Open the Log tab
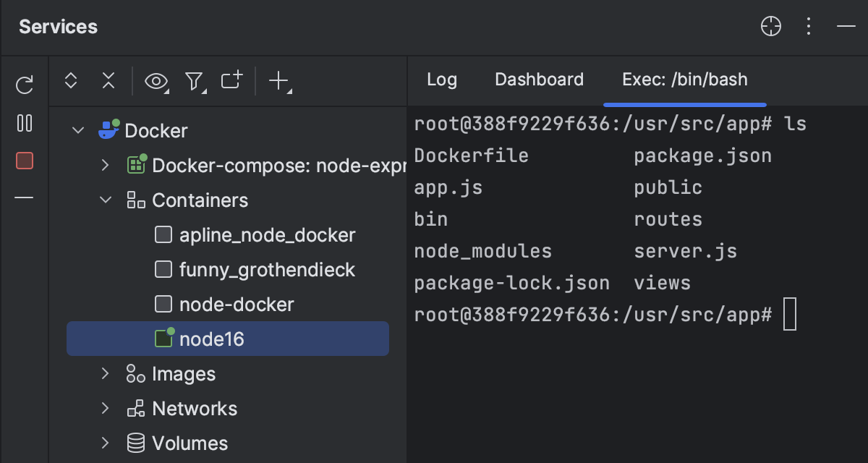868x463 pixels. (x=442, y=80)
